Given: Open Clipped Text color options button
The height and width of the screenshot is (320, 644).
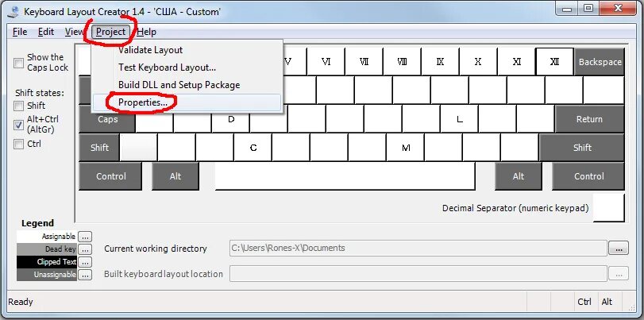Looking at the screenshot, I should (85, 262).
